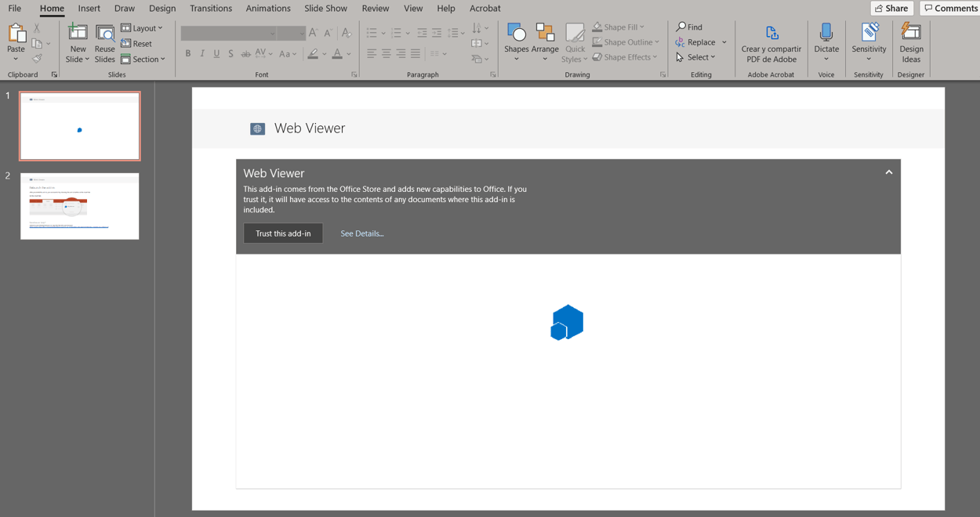Toggle italic formatting
980x517 pixels.
(x=202, y=54)
